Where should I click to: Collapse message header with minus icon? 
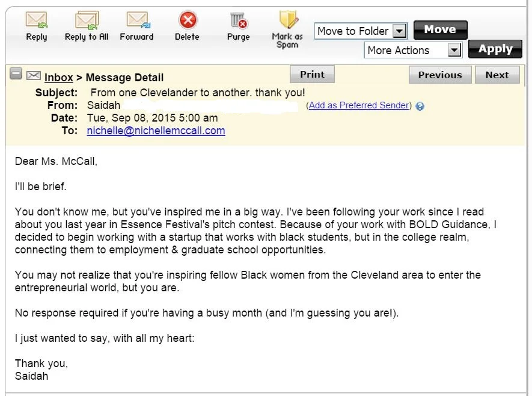tap(16, 75)
